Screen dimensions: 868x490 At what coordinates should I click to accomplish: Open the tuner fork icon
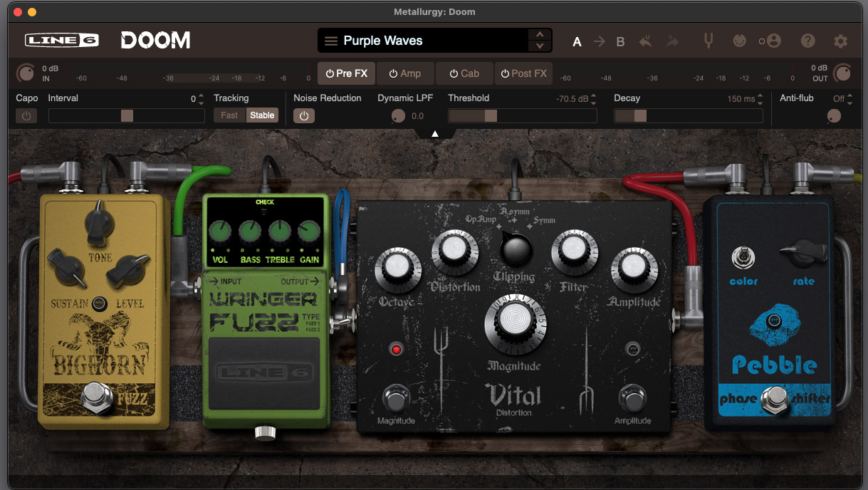[x=708, y=41]
